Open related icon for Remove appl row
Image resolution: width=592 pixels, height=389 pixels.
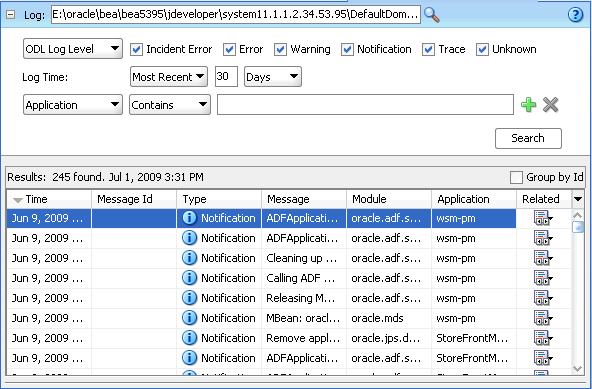click(x=543, y=338)
